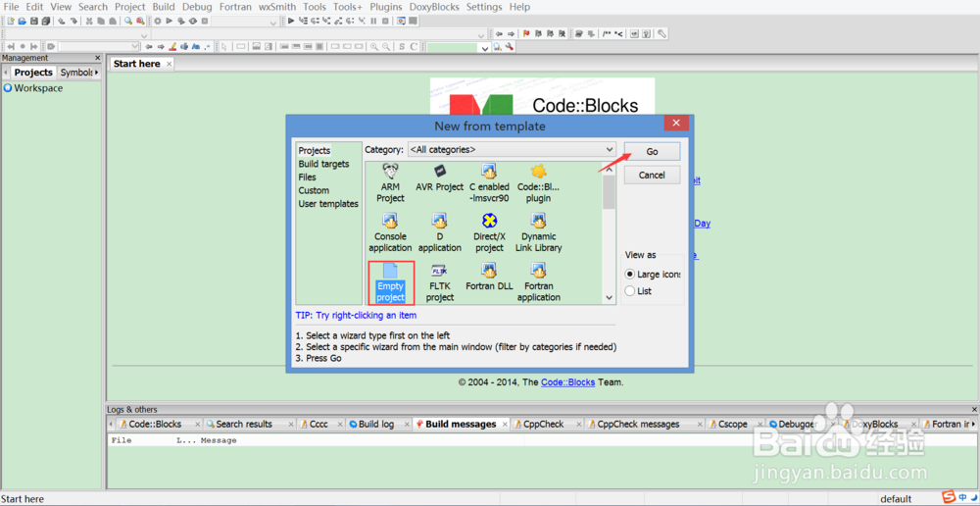Click the Save file toolbar icon
This screenshot has width=980, height=506.
pyautogui.click(x=33, y=21)
